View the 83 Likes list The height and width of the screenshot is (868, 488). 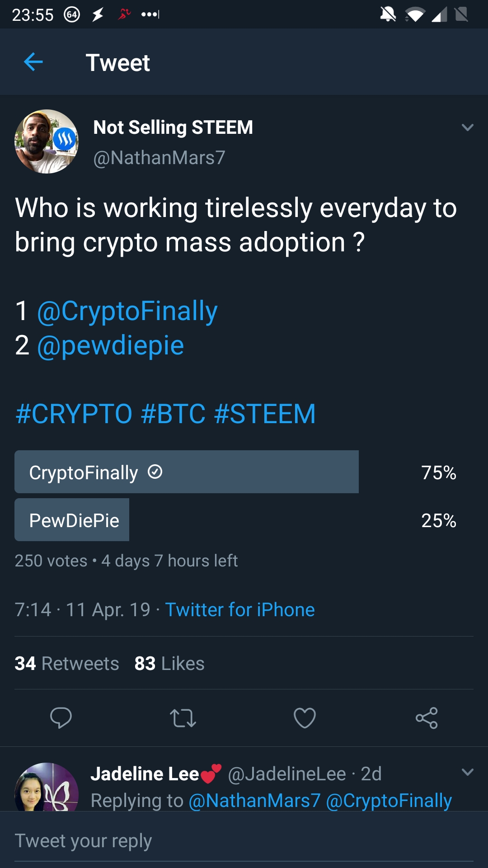coord(169,664)
